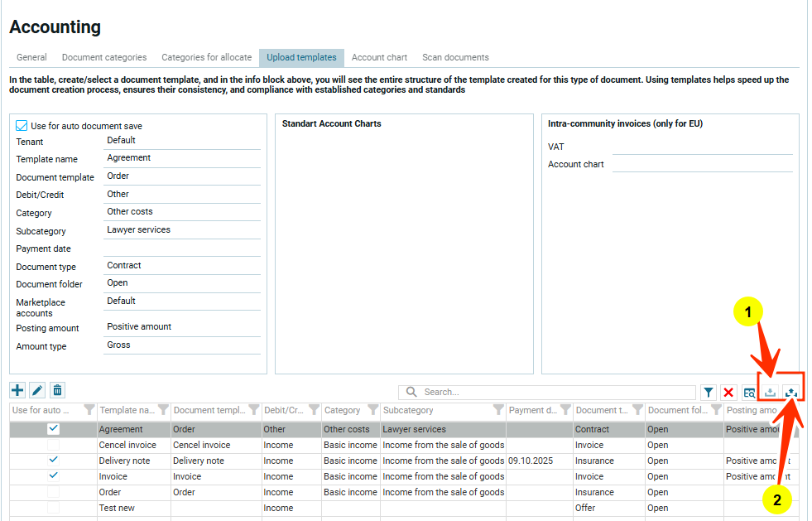Toggle the 'Use for auto document save' checkbox

(22, 126)
